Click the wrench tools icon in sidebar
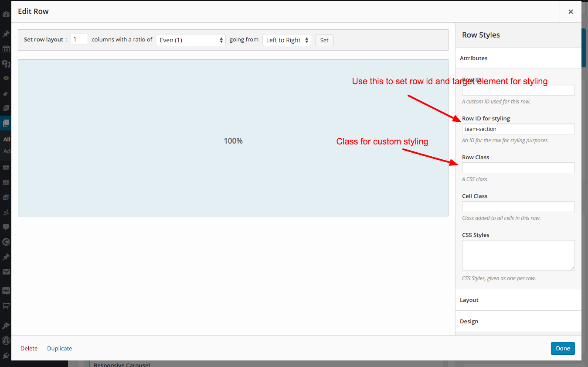588x367 pixels. [6, 325]
